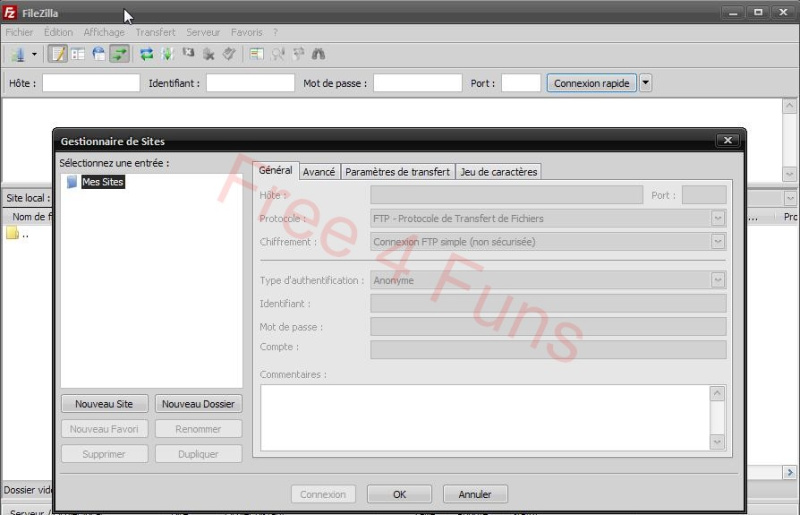Open the Transfert menu
The width and height of the screenshot is (800, 515).
(155, 32)
